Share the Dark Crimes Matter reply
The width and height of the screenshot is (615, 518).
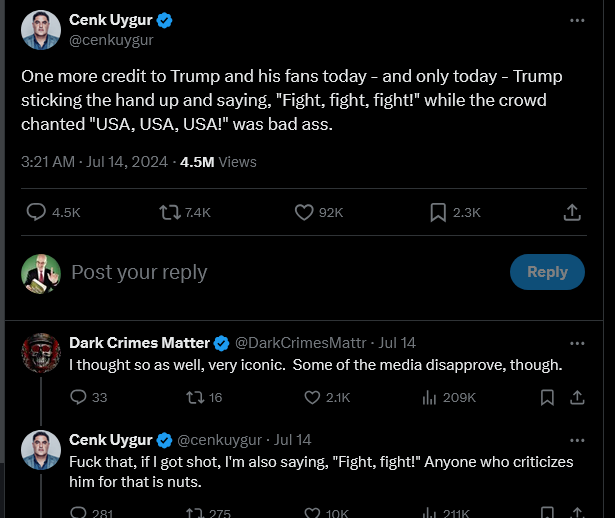tap(577, 398)
